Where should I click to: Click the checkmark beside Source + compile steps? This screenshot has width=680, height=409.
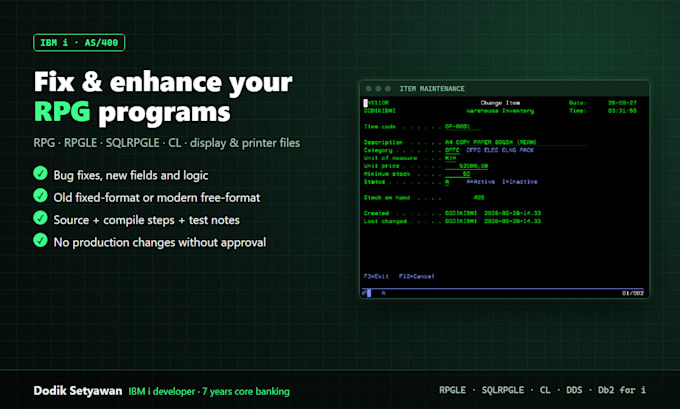(x=40, y=218)
